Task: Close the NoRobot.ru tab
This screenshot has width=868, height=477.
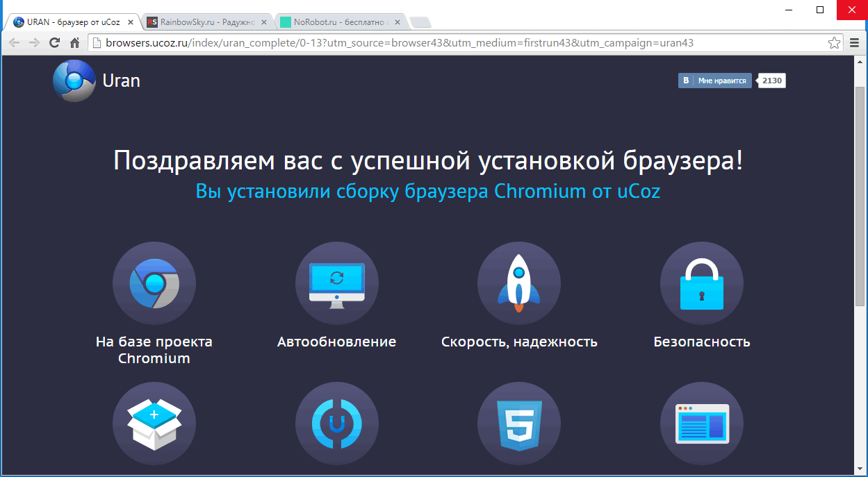Action: (398, 22)
